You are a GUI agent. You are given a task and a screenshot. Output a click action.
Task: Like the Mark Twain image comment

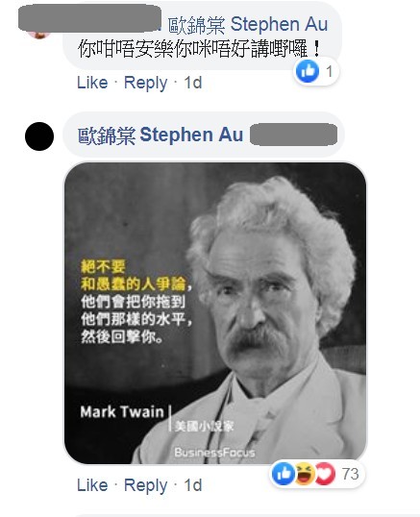coord(92,485)
